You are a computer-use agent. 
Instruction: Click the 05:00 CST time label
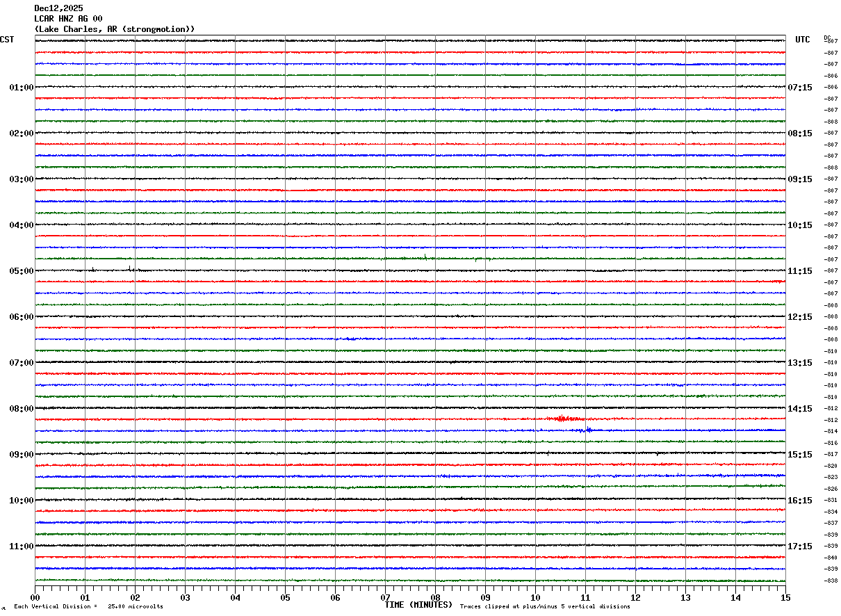coord(21,271)
